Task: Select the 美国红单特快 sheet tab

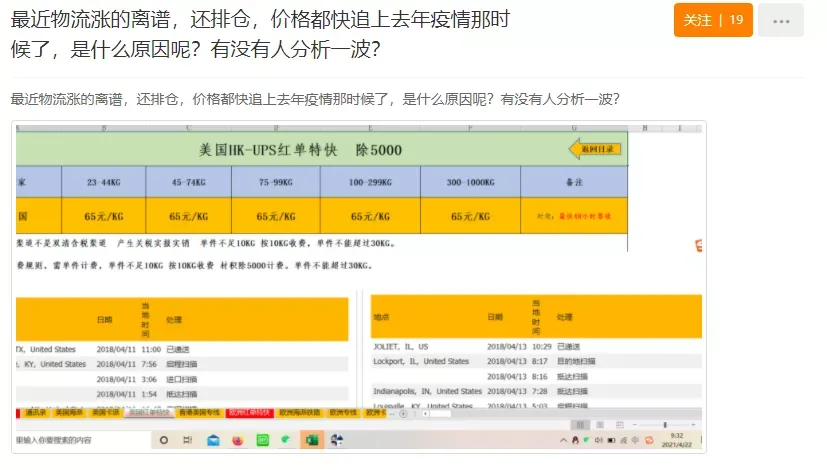Action: pos(149,413)
